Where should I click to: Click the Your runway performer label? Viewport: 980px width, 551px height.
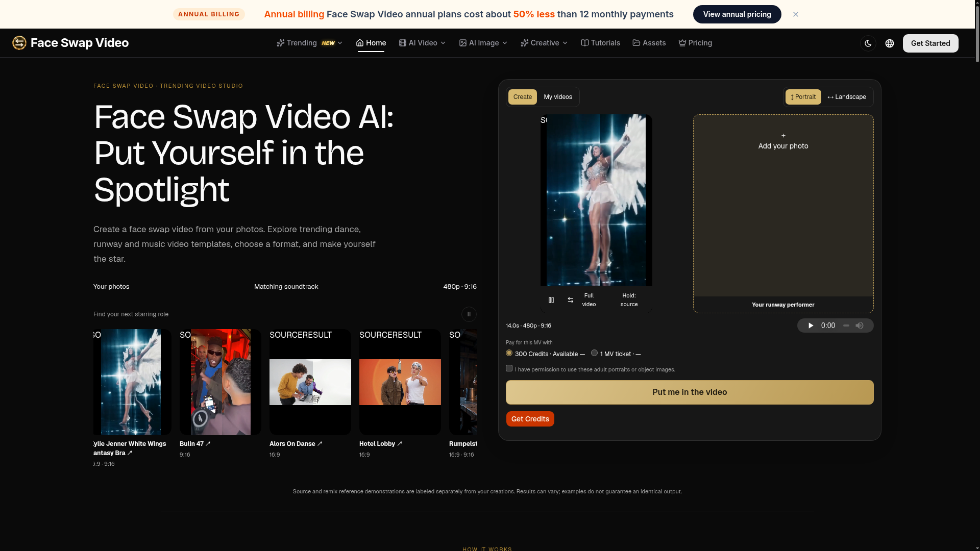(783, 305)
